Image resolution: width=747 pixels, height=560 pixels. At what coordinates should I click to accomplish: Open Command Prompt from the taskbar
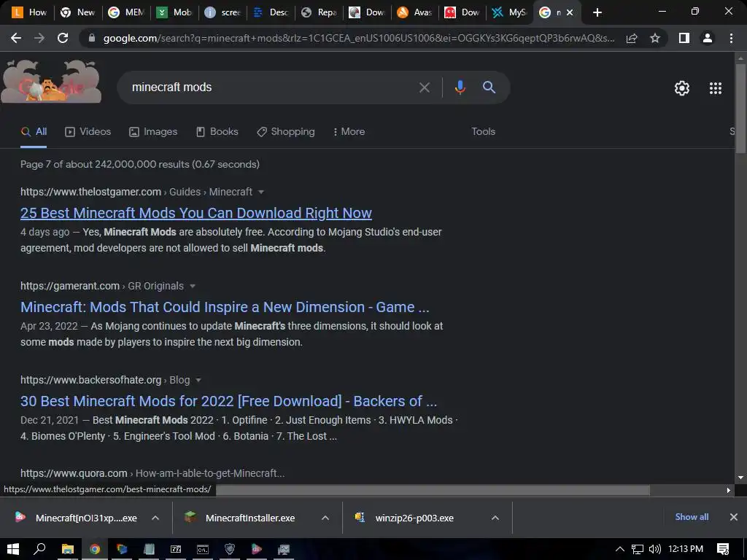click(203, 549)
